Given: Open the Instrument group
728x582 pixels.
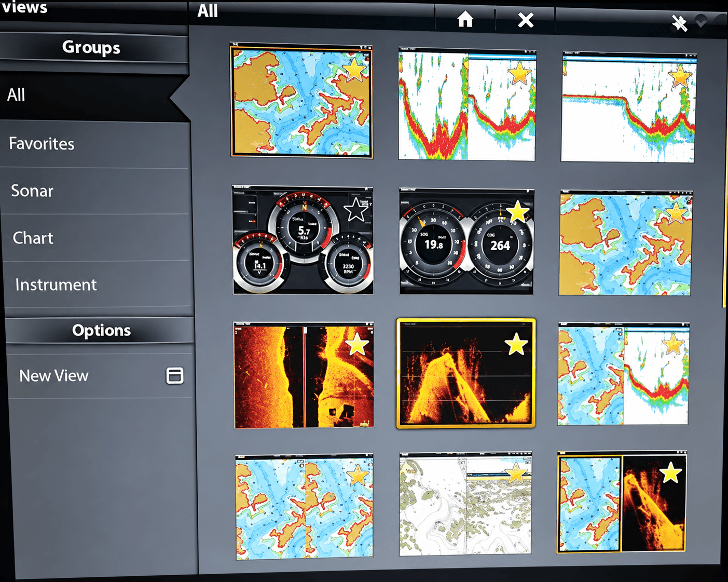Looking at the screenshot, I should click(x=99, y=285).
